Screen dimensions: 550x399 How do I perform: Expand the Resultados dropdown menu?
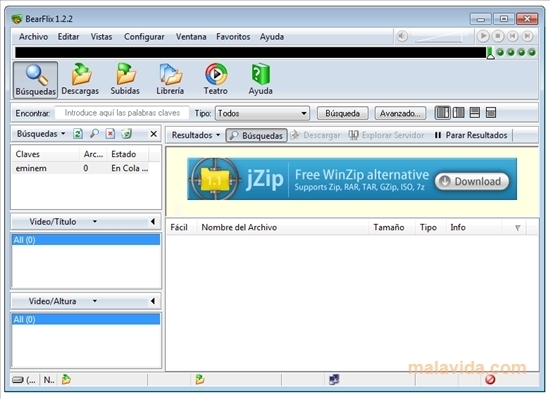tap(196, 135)
